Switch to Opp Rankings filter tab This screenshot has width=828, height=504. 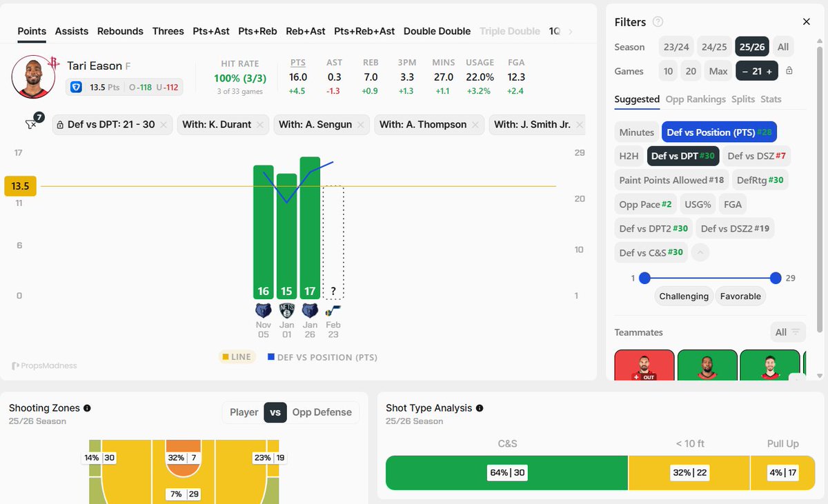pos(696,99)
